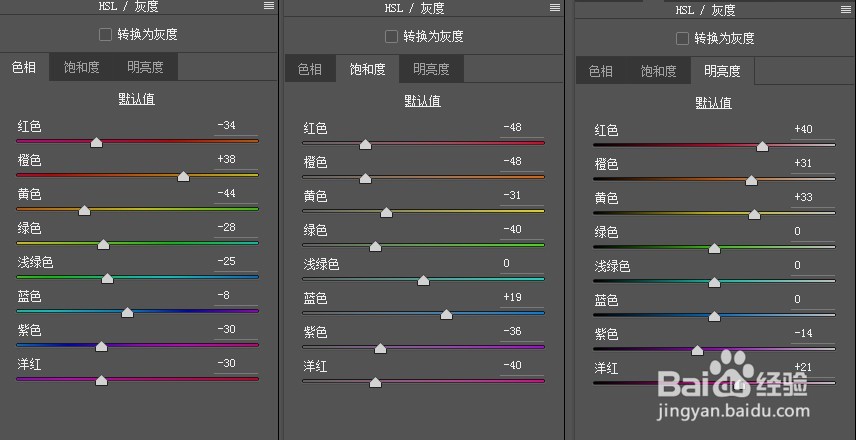Click the 浅绿色 luminance slider handle
Viewport: 856px width, 440px height.
[x=714, y=282]
